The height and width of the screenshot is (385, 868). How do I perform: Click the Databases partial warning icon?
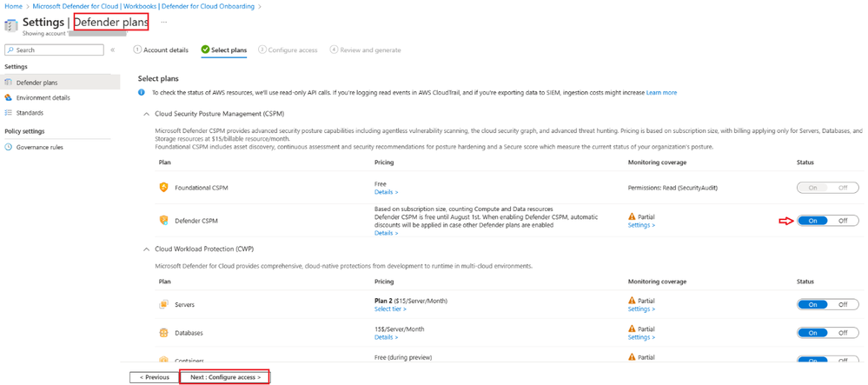(632, 329)
